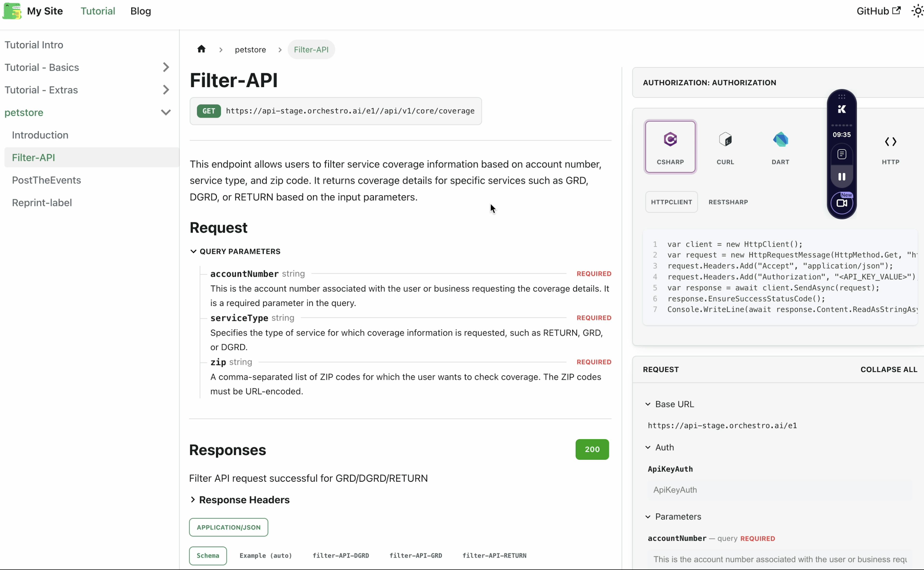
Task: Select the CURL language icon
Action: 725,147
